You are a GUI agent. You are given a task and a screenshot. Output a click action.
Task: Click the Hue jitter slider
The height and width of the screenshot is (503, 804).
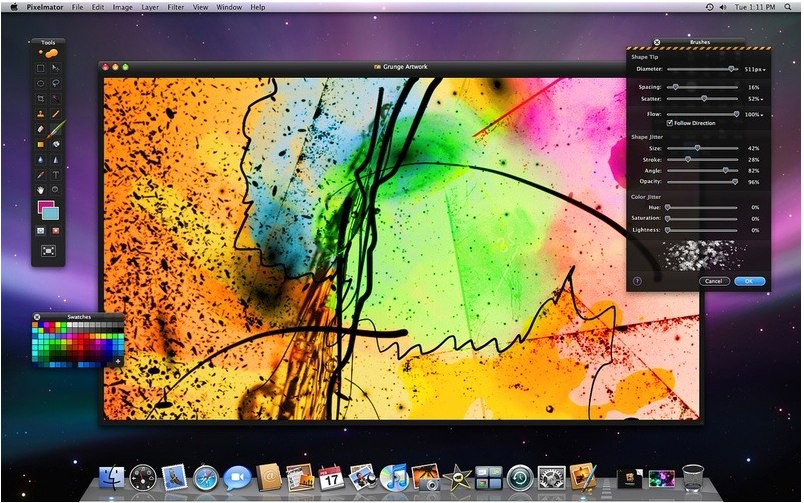pos(702,207)
